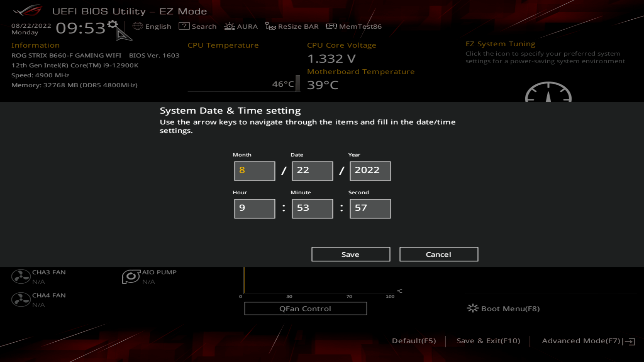This screenshot has width=644, height=362.
Task: Select the Year field showing 2022
Action: point(370,171)
